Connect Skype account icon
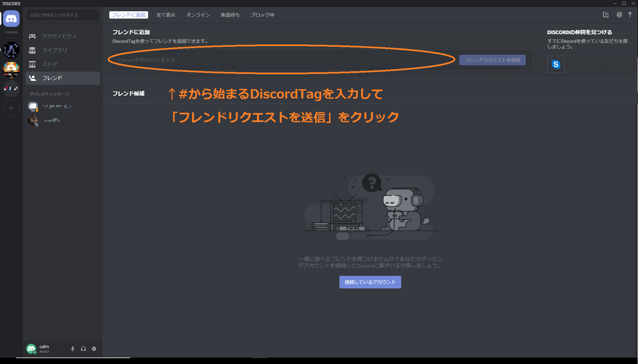 (556, 64)
